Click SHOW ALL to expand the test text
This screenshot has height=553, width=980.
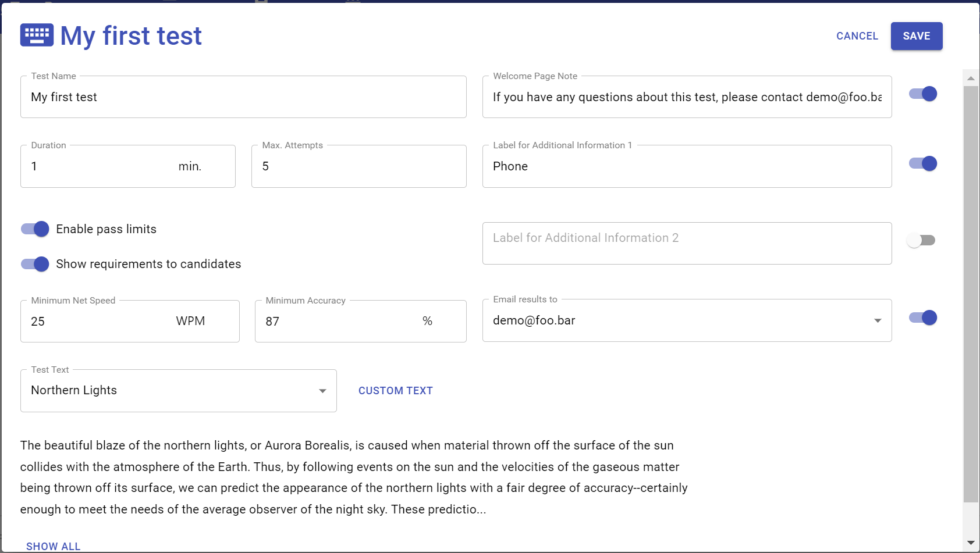point(53,545)
